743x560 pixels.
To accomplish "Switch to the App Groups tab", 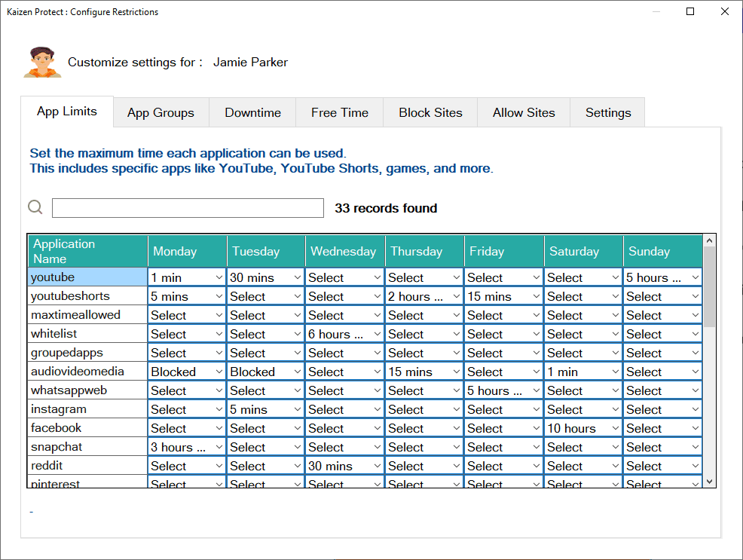I will (161, 112).
